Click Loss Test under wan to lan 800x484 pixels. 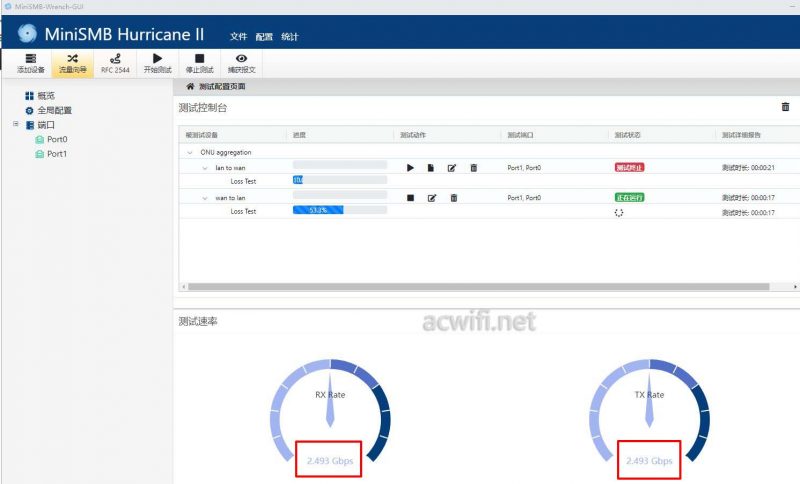(243, 211)
